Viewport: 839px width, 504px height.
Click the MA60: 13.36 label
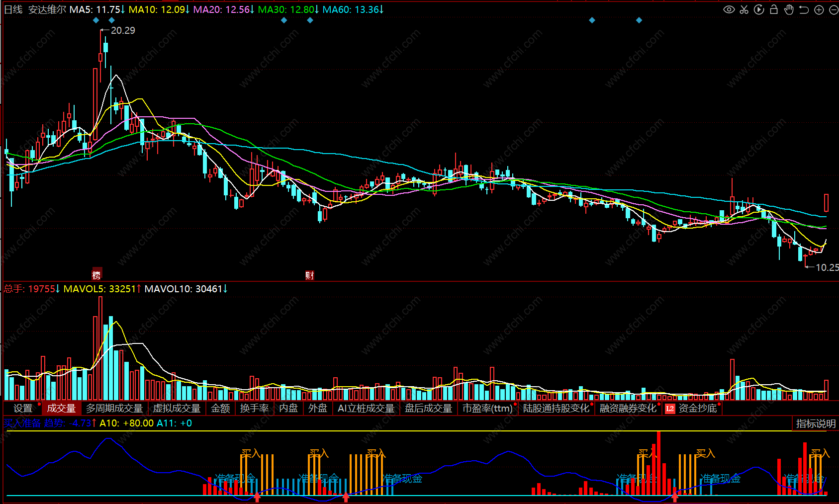pos(353,9)
